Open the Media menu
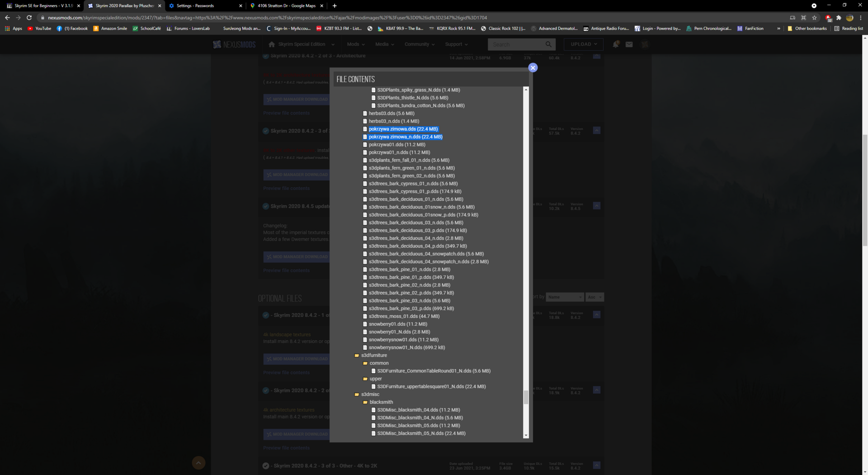The height and width of the screenshot is (475, 868). pyautogui.click(x=385, y=44)
